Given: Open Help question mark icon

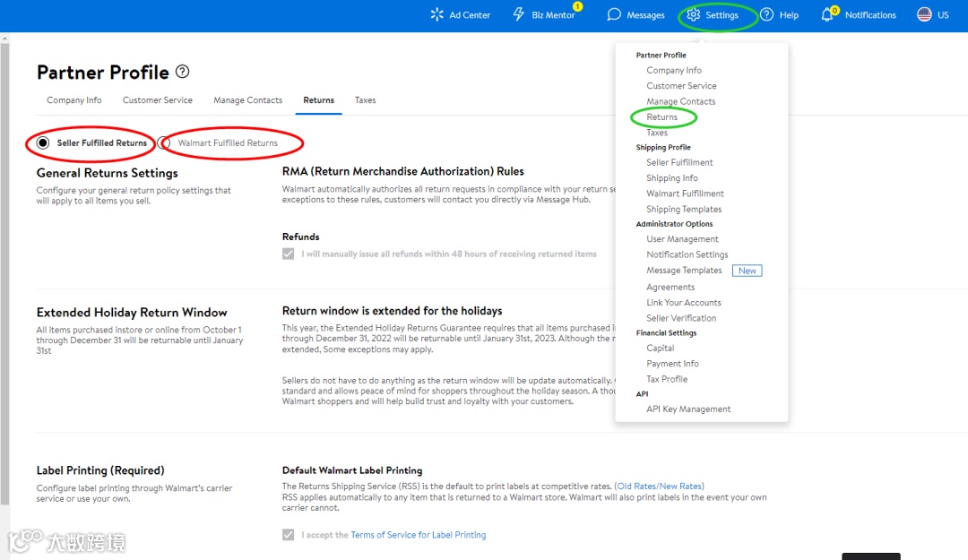Looking at the screenshot, I should click(x=766, y=14).
